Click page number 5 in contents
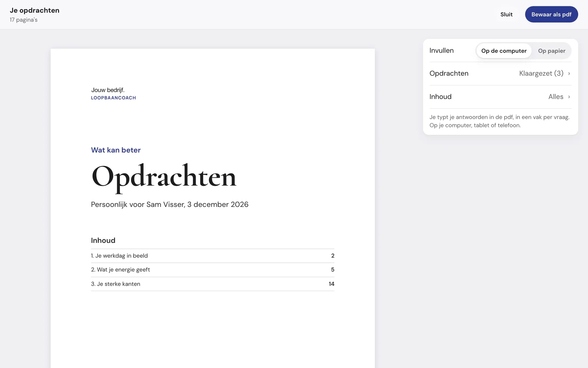Viewport: 588px width, 368px height. coord(333,270)
